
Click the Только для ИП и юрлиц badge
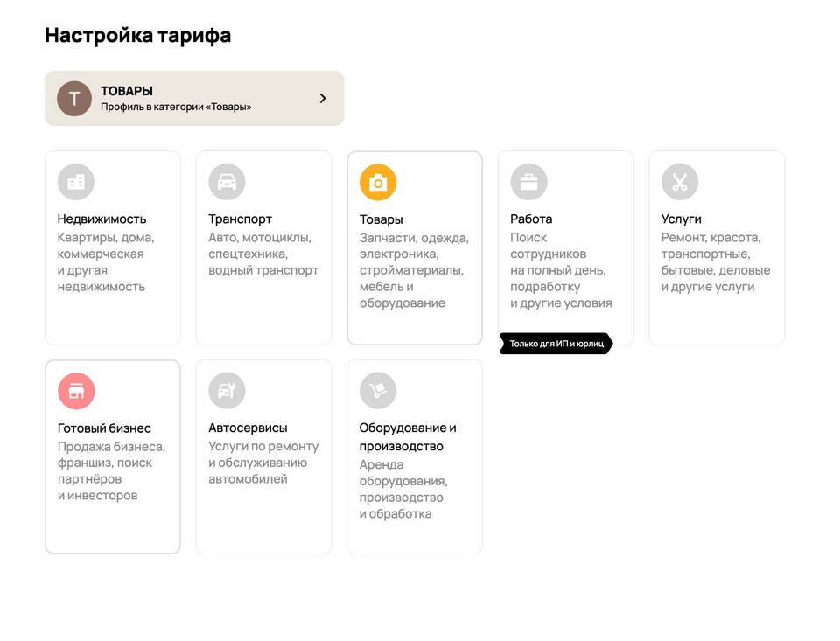556,344
